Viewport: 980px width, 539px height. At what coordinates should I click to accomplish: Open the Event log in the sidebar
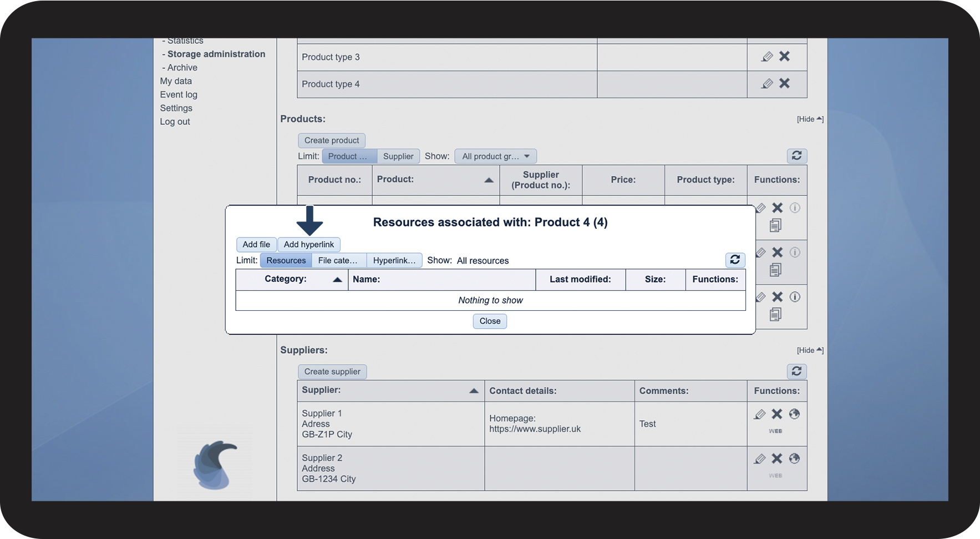click(x=179, y=94)
